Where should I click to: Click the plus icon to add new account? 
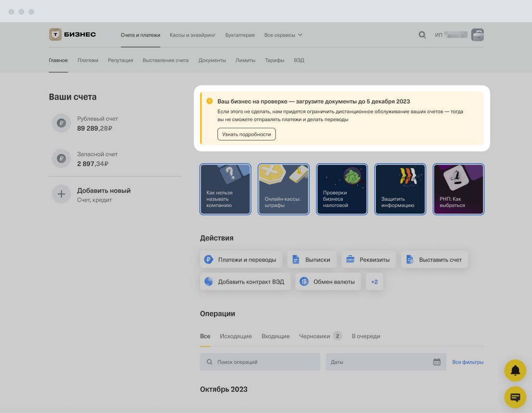tap(61, 194)
